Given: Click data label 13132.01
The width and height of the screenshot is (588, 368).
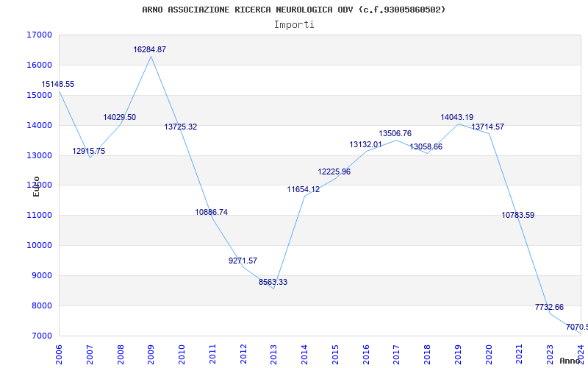Looking at the screenshot, I should pos(365,144).
